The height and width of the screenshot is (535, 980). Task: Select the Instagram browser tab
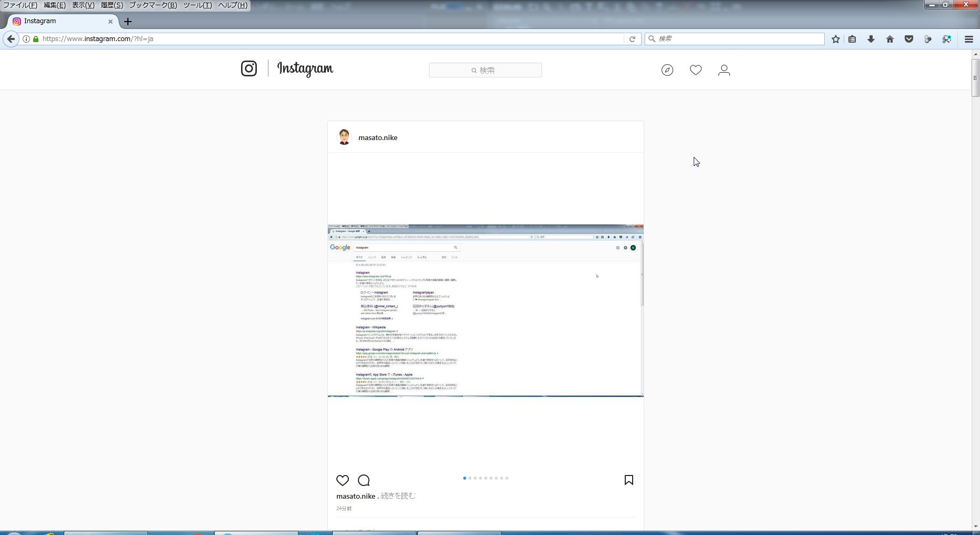[63, 22]
